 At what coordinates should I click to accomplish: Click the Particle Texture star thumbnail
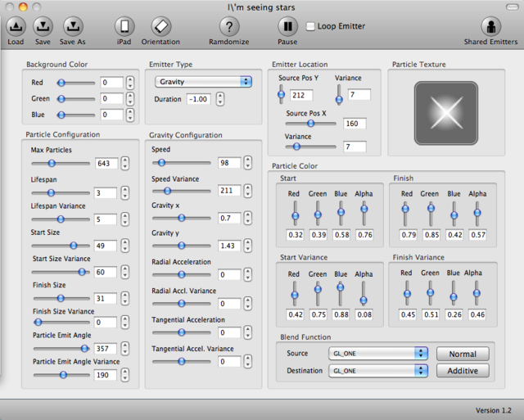click(446, 113)
